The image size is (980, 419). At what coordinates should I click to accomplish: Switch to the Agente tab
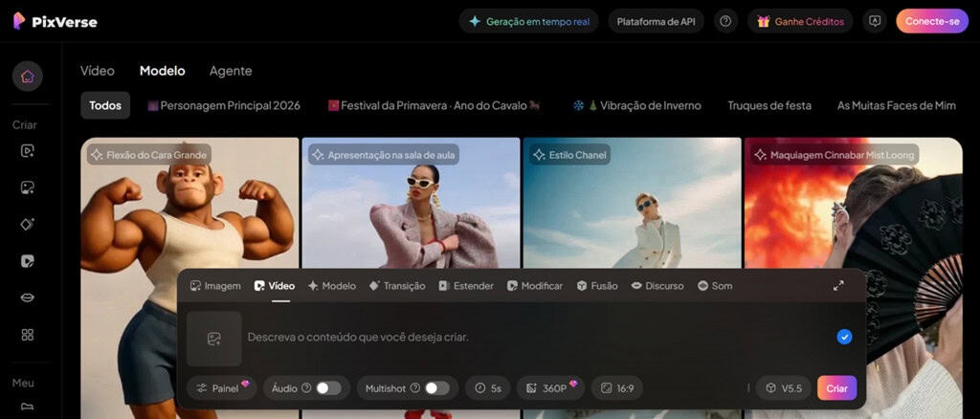[x=231, y=71]
